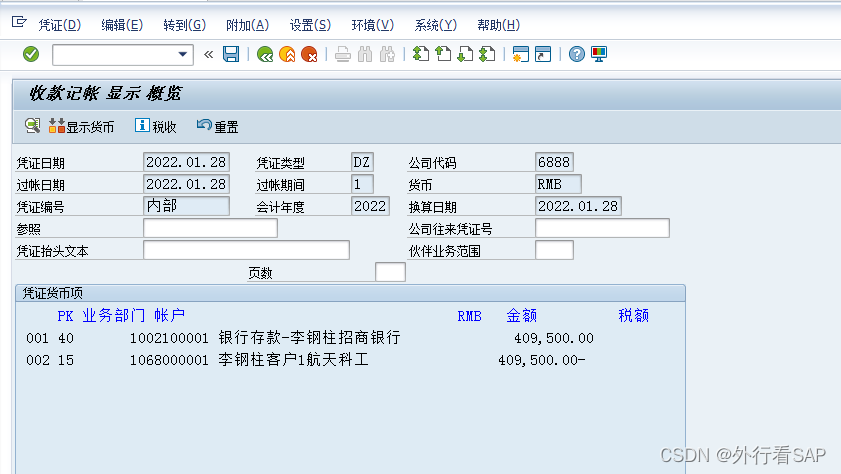Click the Print icon
Viewport: 841px width, 474px height.
[343, 54]
